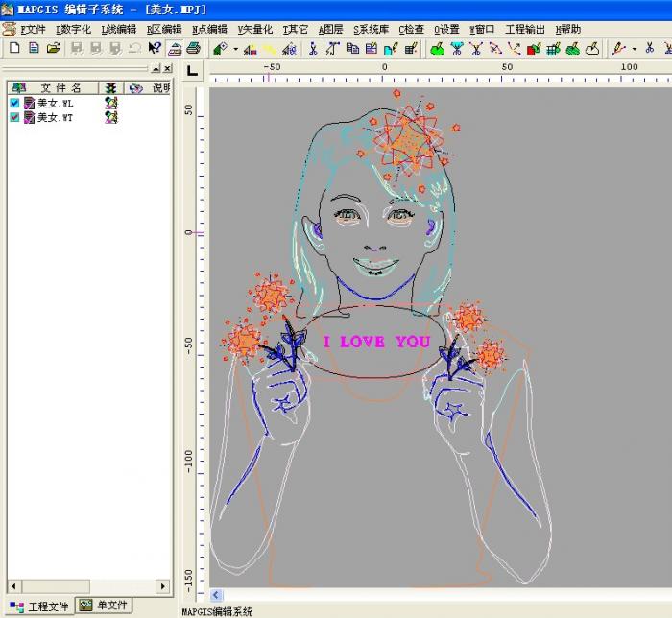Click the canvas scroll-left arrow button
The height and width of the screenshot is (618, 672).
pyautogui.click(x=216, y=595)
